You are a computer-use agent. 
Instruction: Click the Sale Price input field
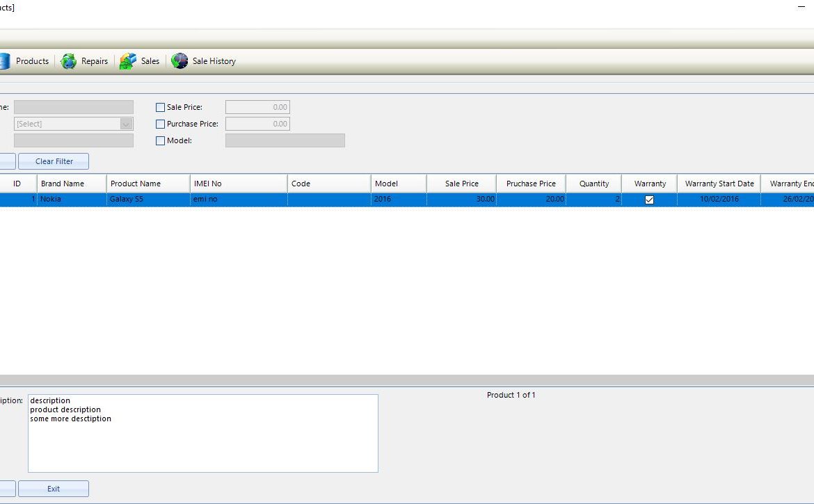pos(257,108)
